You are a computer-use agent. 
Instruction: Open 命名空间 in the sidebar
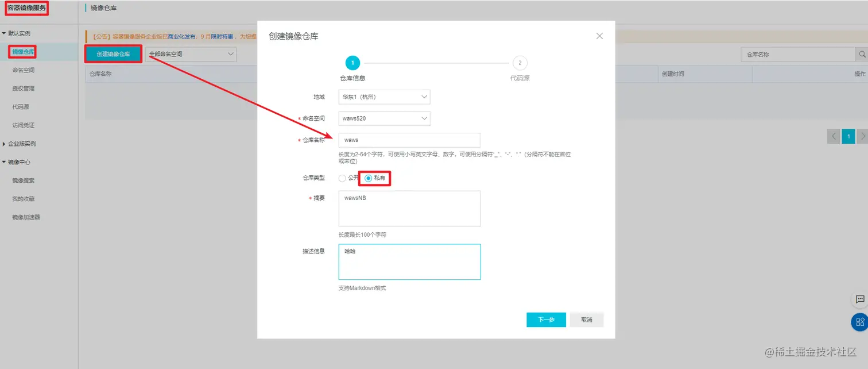tap(24, 70)
